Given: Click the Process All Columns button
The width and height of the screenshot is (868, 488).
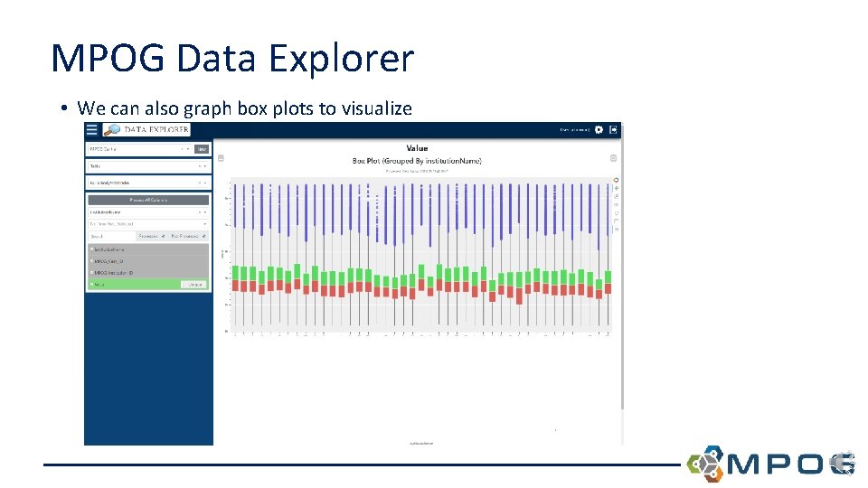Looking at the screenshot, I should [x=148, y=200].
